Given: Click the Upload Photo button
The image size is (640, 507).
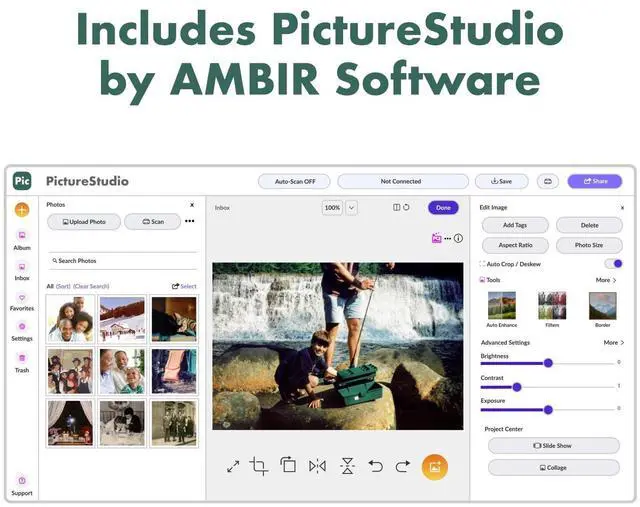Looking at the screenshot, I should tap(83, 221).
